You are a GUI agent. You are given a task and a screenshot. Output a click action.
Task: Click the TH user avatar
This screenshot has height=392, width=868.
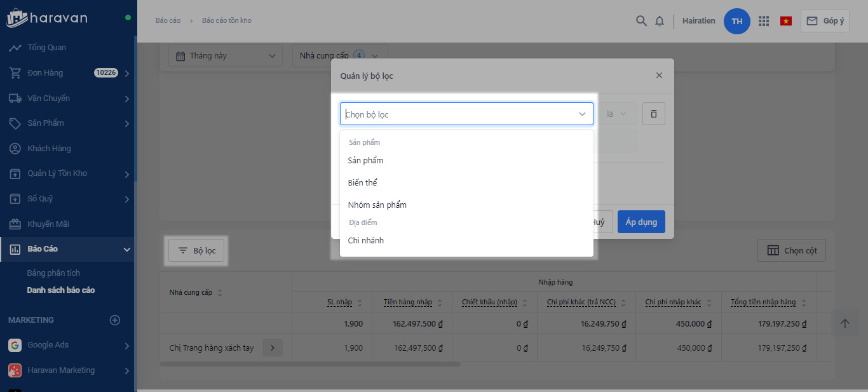tap(737, 21)
